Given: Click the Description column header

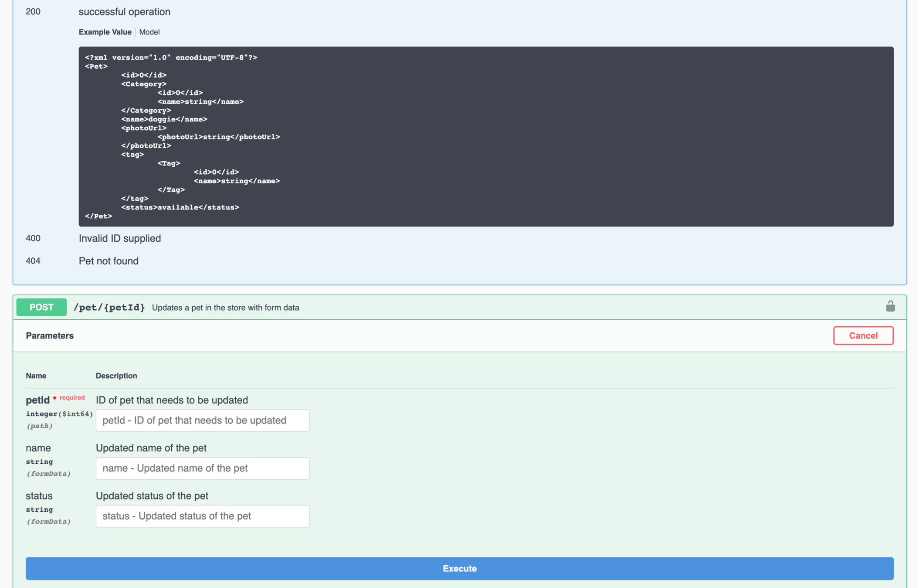Looking at the screenshot, I should point(116,375).
